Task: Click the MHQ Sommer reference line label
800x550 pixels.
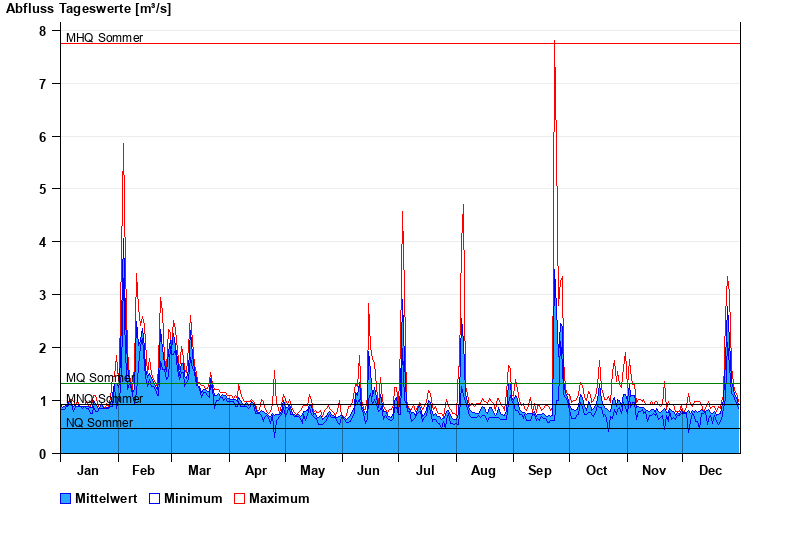Action: (104, 38)
